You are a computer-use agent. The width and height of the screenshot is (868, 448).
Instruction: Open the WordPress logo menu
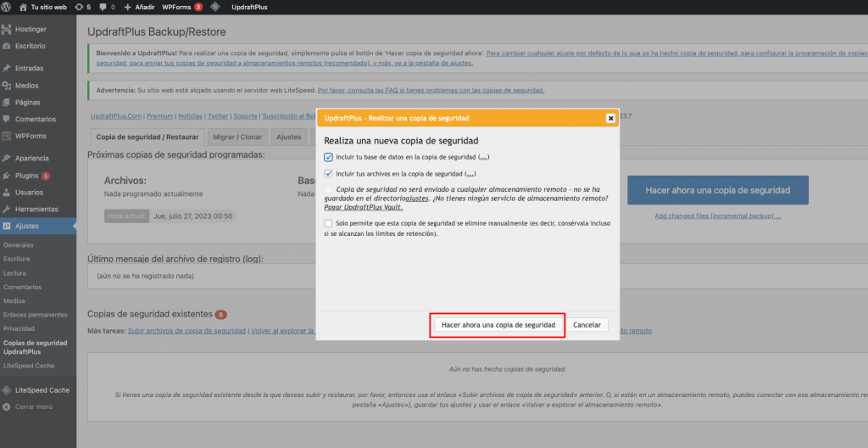click(7, 7)
